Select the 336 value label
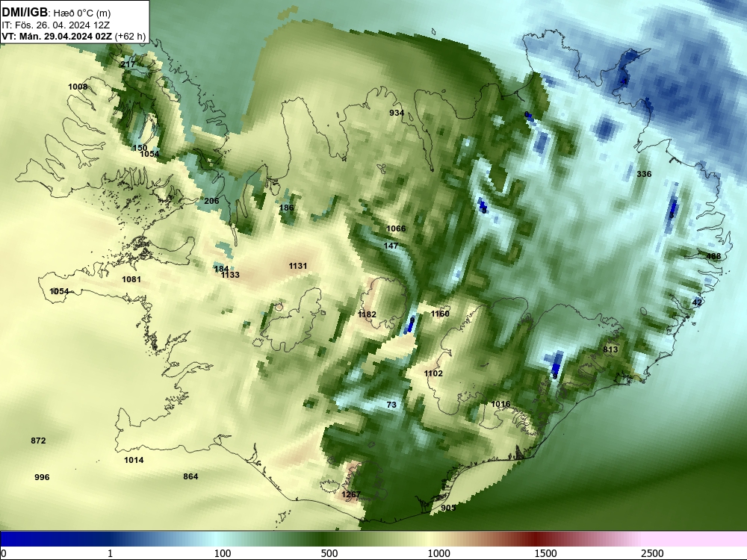Screen dimensions: 747x560 pos(644,174)
